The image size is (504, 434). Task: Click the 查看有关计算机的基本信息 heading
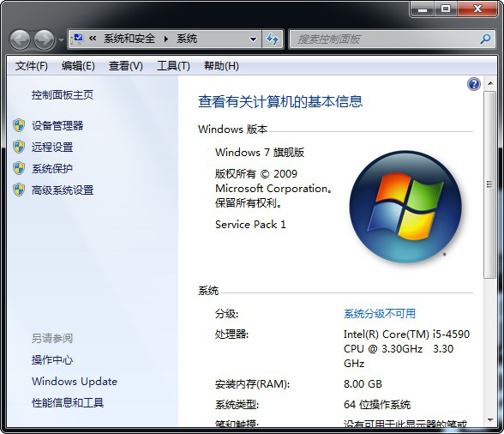pos(280,102)
